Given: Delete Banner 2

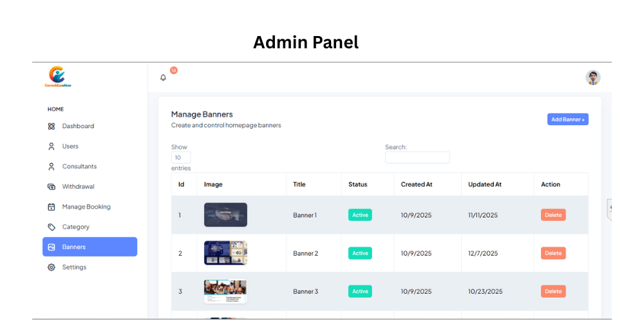Looking at the screenshot, I should [553, 253].
